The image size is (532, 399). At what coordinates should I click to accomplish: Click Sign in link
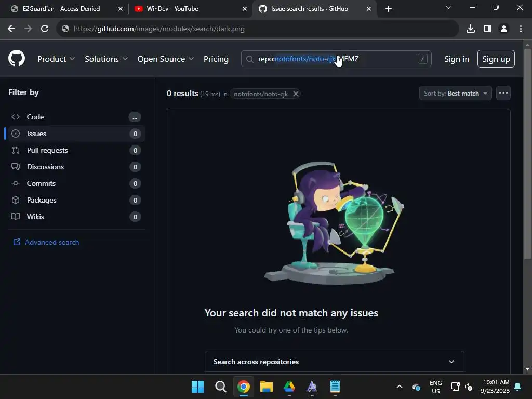click(457, 59)
